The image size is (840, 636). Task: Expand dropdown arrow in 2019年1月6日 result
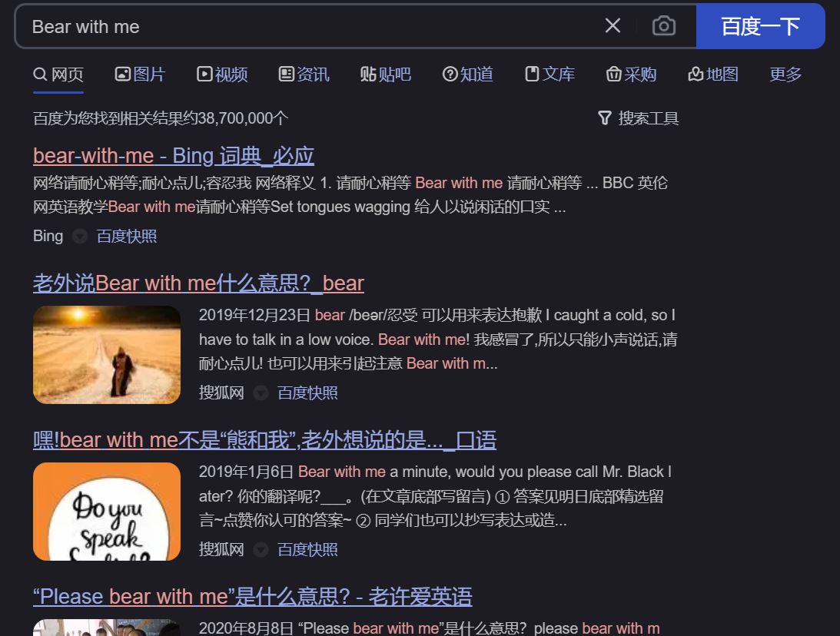tap(261, 550)
